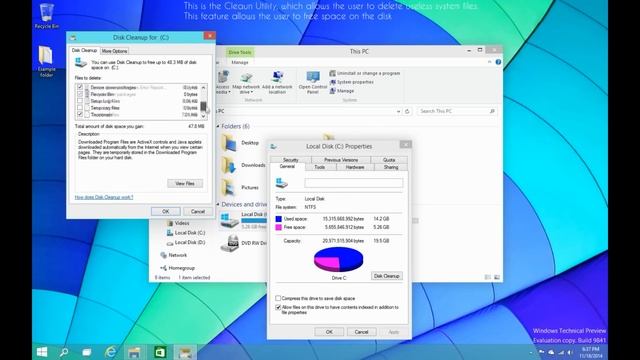Open the Access media ribbon item
This screenshot has width=640, height=360.
[223, 83]
